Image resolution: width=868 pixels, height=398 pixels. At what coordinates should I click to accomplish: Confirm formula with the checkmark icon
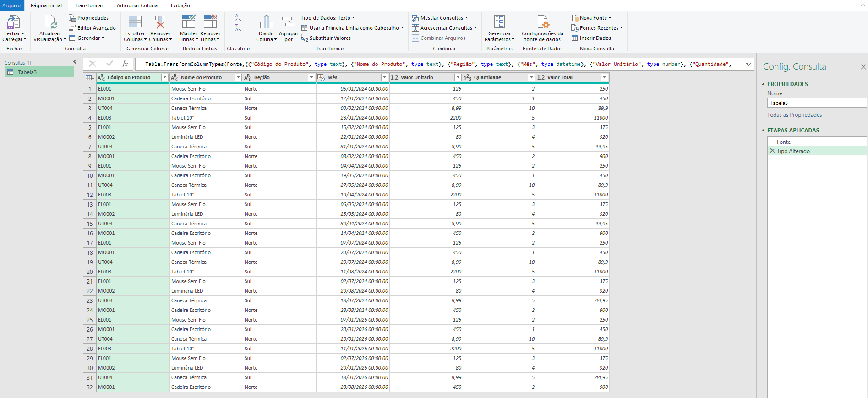point(109,64)
